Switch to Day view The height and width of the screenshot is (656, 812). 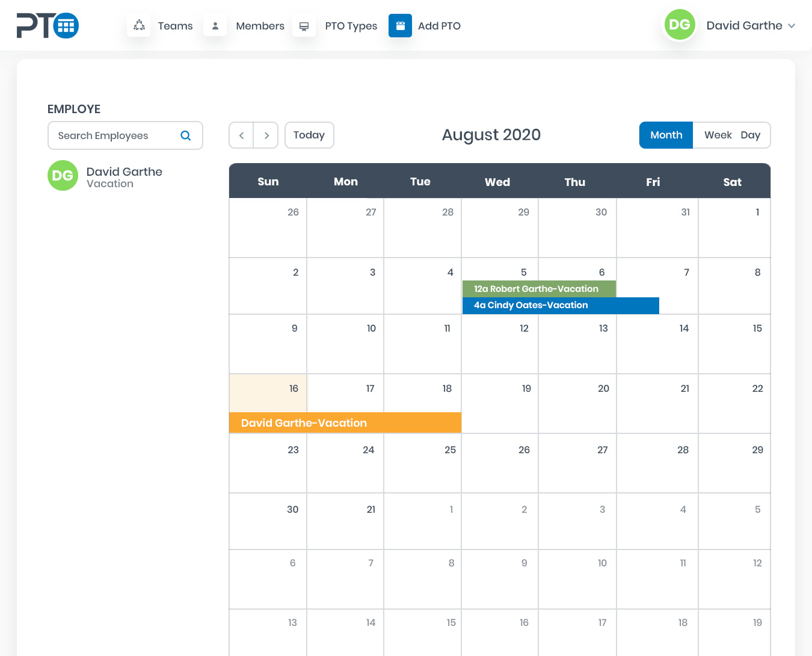[x=751, y=135]
